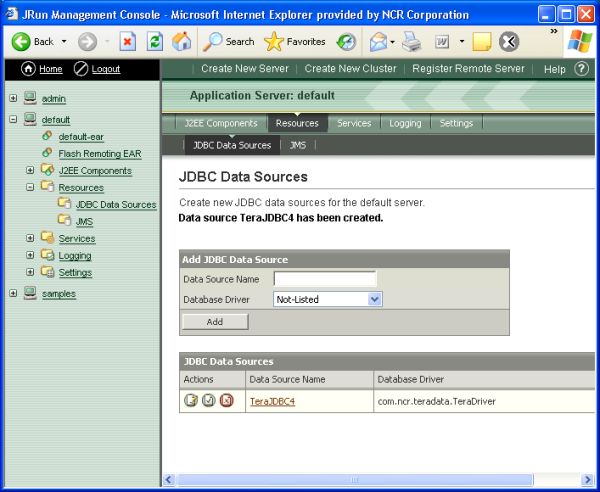Print the page with printer icon
This screenshot has height=492, width=600.
coord(411,41)
